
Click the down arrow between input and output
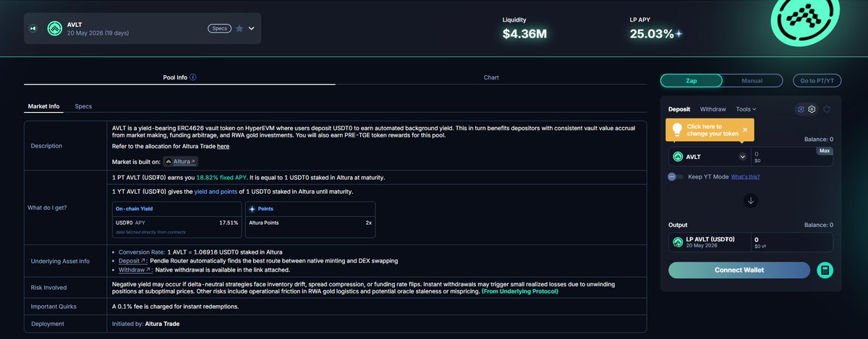click(x=751, y=201)
